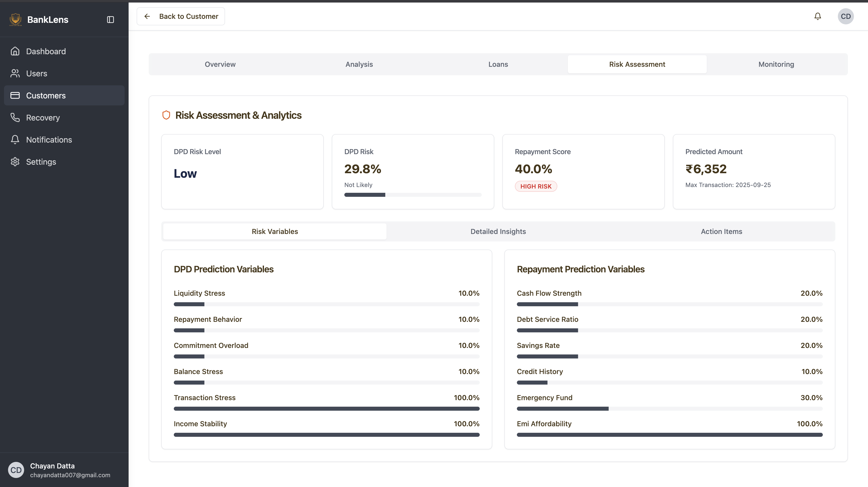Collapse the sidebar with the panel icon

111,20
